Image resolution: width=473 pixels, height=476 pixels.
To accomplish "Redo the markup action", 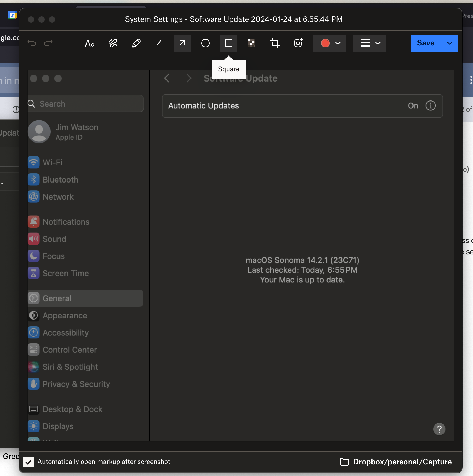I will (48, 43).
